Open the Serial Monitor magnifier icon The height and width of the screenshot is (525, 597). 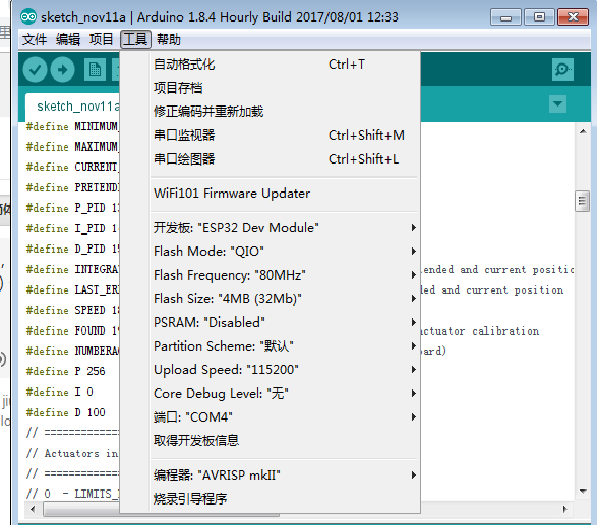click(x=563, y=69)
